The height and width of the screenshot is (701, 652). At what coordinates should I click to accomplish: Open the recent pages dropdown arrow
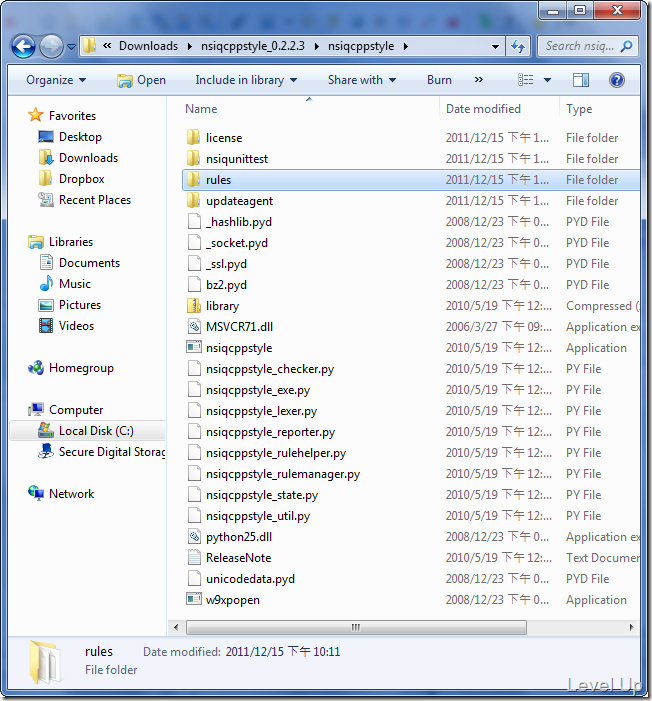[72, 46]
